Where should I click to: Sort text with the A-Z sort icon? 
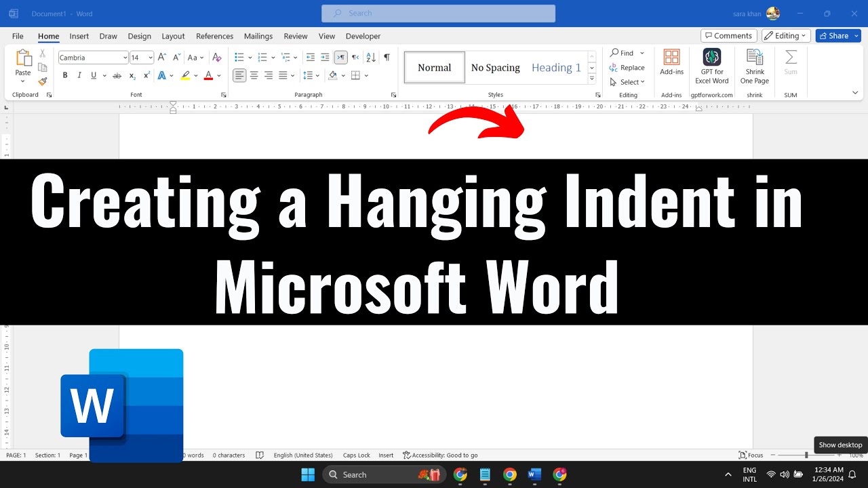[372, 58]
